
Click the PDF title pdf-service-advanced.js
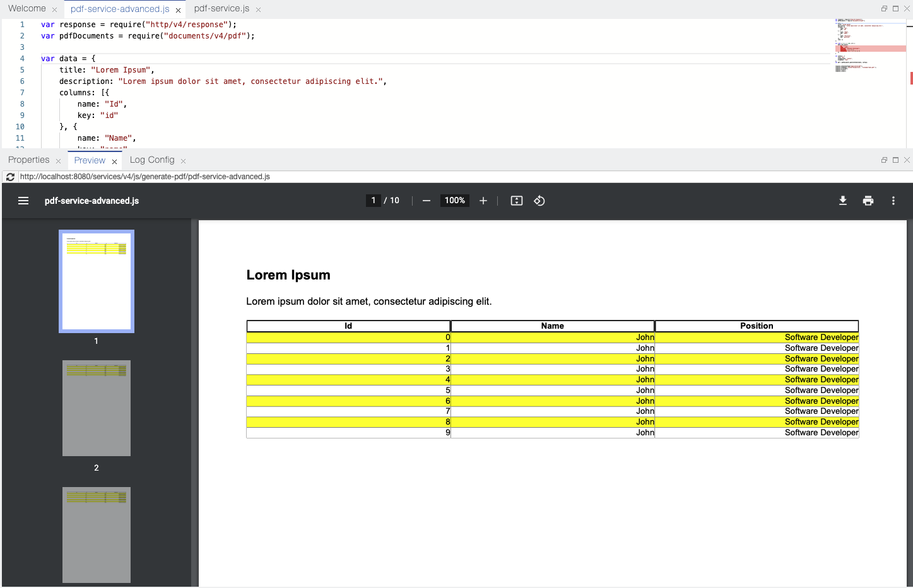(x=91, y=201)
